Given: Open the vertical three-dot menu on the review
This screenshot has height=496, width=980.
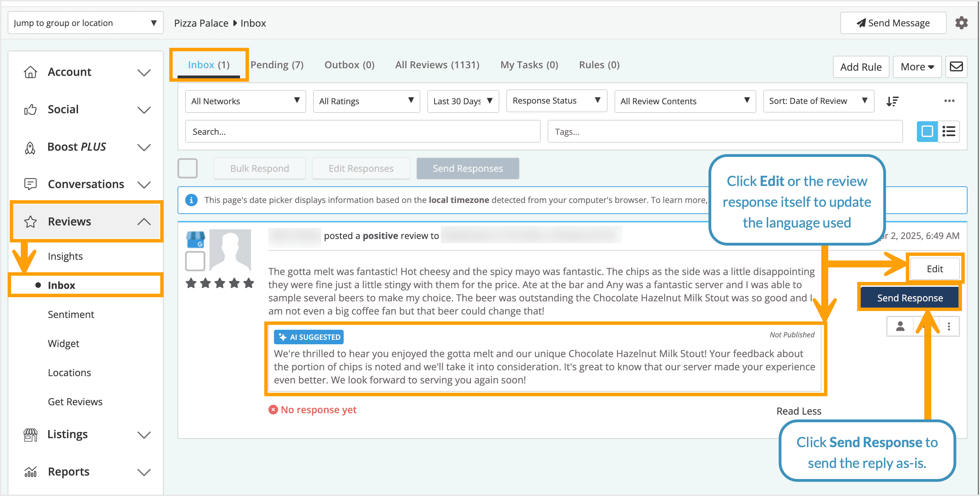Looking at the screenshot, I should click(x=950, y=326).
